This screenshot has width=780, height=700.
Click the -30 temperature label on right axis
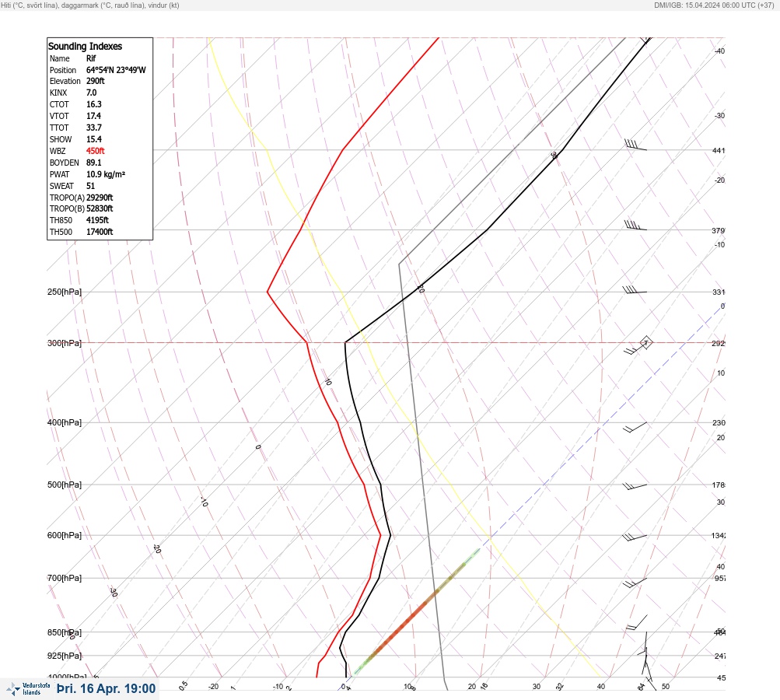(x=719, y=115)
